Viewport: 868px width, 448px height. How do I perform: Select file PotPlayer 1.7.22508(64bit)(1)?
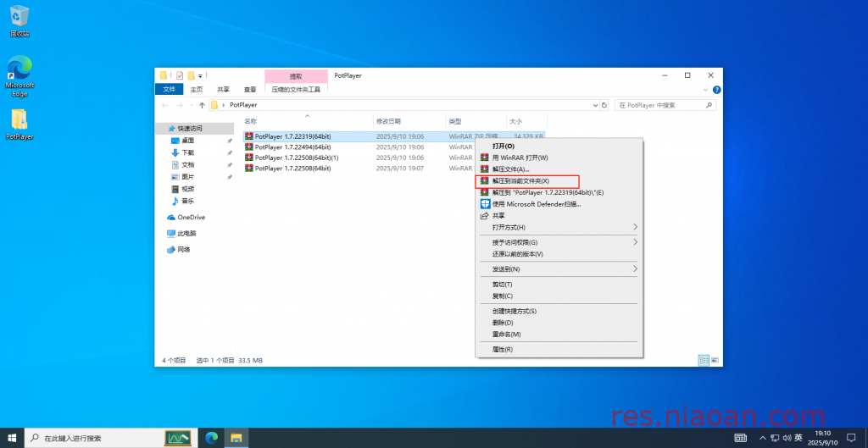297,158
